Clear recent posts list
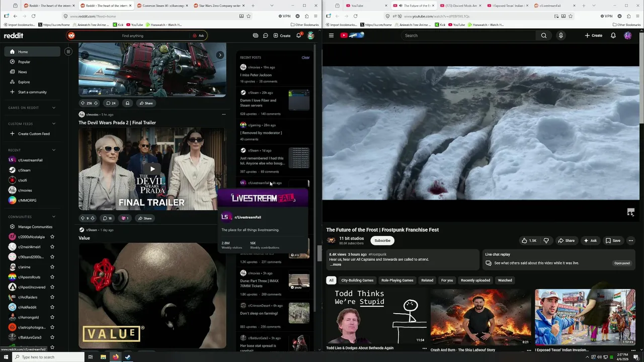Image resolution: width=644 pixels, height=362 pixels. click(x=305, y=58)
